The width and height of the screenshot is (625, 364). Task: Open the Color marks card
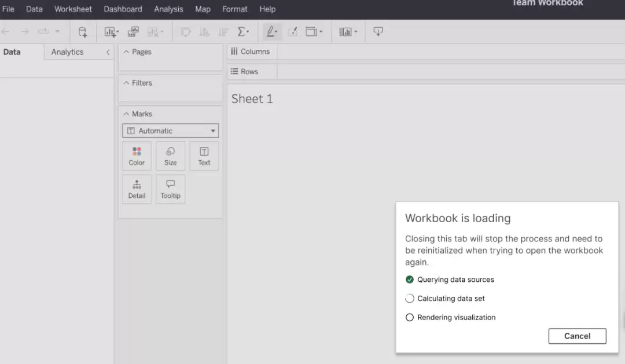tap(137, 156)
